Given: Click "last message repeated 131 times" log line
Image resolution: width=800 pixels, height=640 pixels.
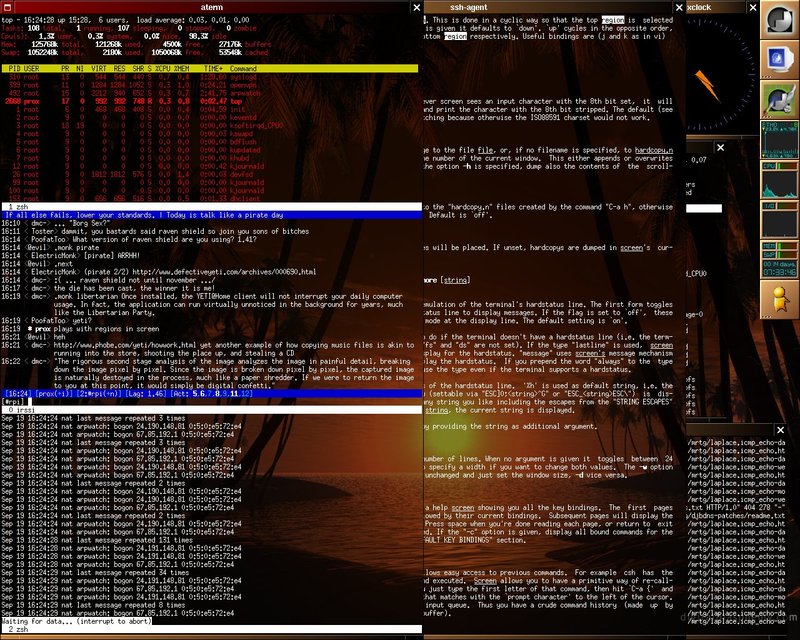Looking at the screenshot, I should pos(97,540).
